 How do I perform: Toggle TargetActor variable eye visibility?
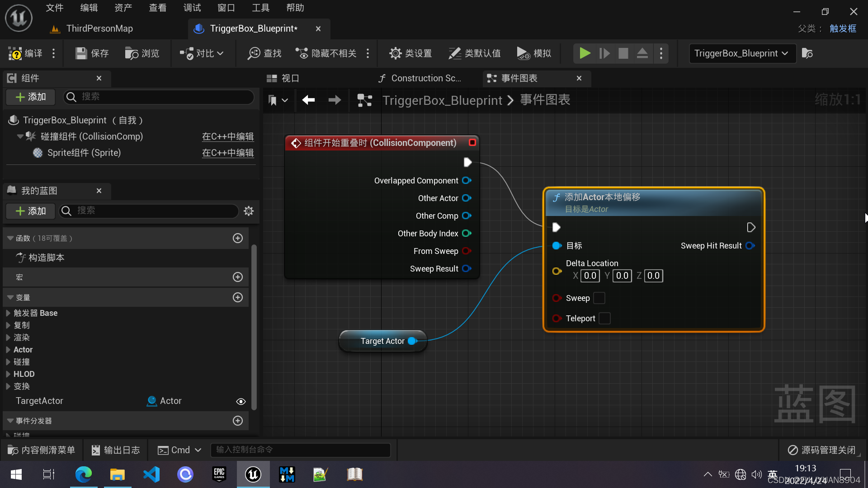point(241,401)
